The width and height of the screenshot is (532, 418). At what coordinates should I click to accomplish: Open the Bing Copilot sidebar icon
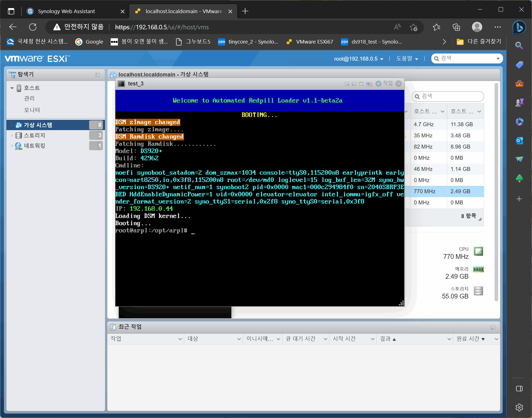coord(519,27)
